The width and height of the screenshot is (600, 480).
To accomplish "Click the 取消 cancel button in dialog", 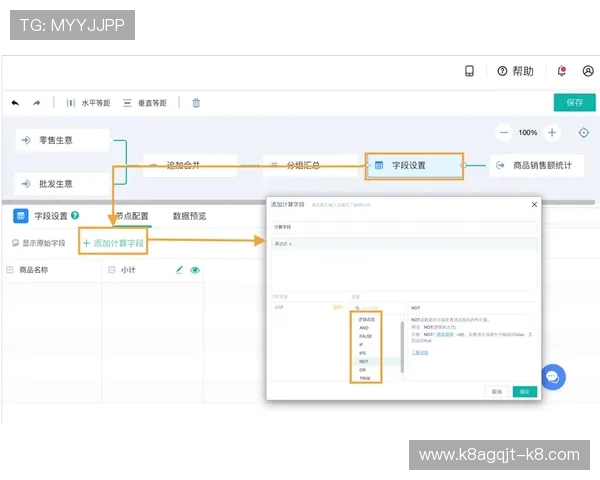I will 496,392.
